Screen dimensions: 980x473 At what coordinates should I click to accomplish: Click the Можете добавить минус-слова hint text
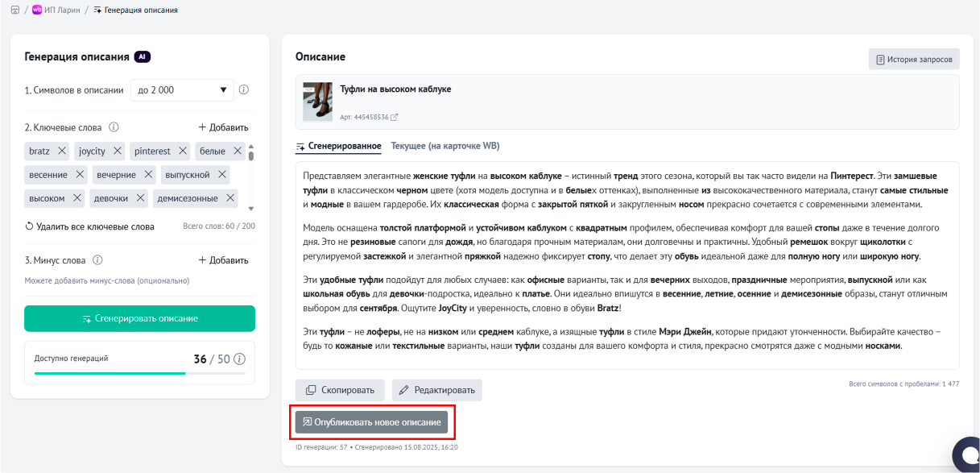tap(106, 280)
